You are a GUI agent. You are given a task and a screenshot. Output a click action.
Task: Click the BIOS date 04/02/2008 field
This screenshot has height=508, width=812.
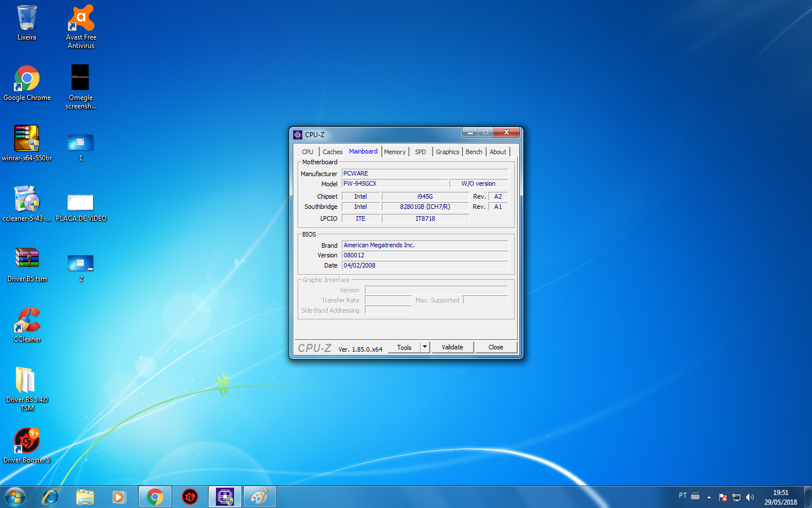coord(425,265)
